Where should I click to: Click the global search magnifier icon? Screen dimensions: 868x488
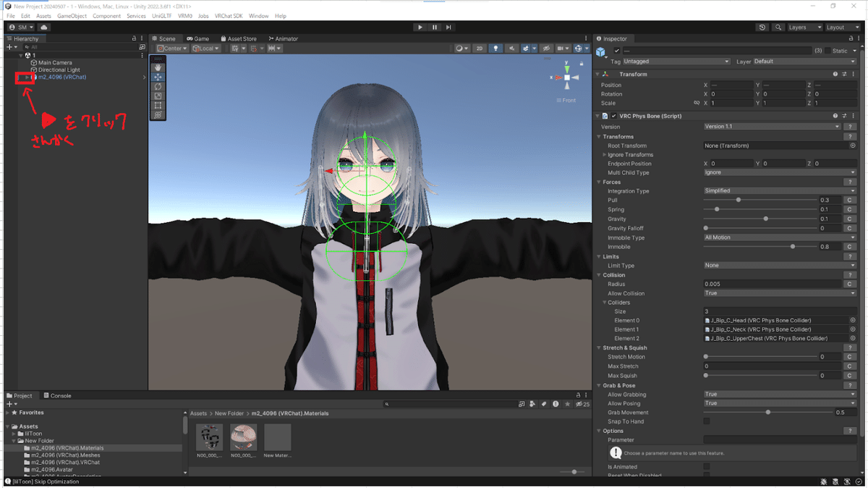(778, 28)
